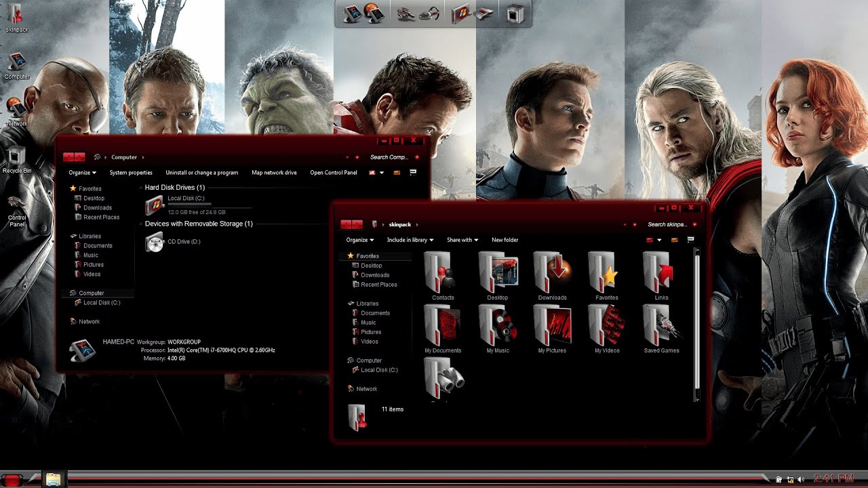
Task: Open the My Music folder icon
Action: click(498, 329)
